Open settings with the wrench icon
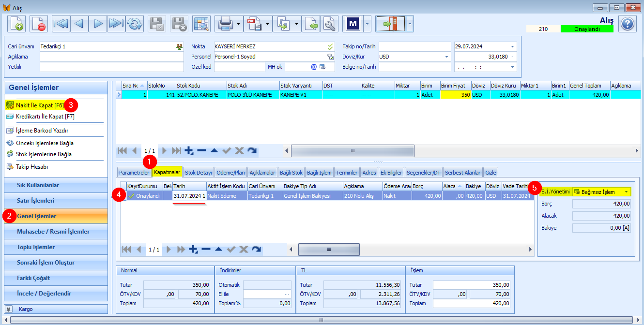The height and width of the screenshot is (325, 644). click(329, 23)
